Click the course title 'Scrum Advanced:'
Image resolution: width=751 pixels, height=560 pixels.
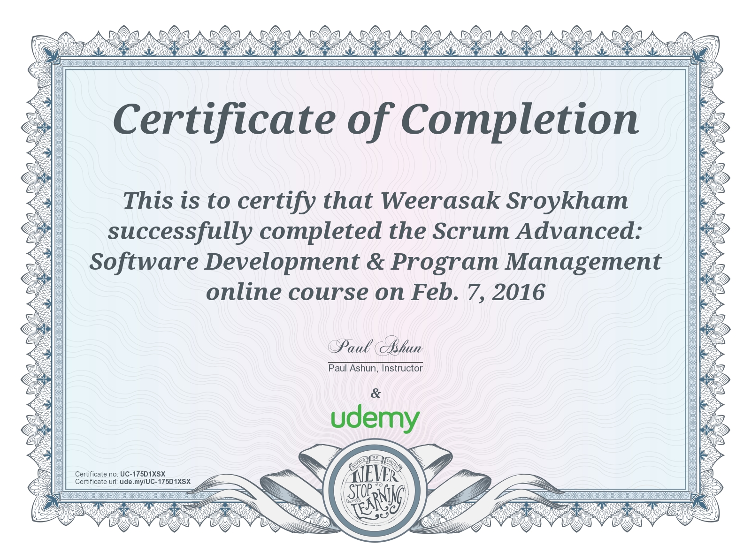tap(536, 231)
